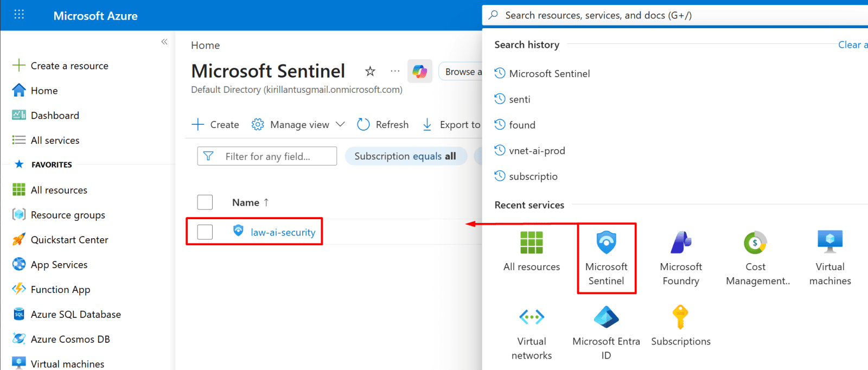Open Function App lightning icon
This screenshot has height=370, width=868.
[x=19, y=289]
